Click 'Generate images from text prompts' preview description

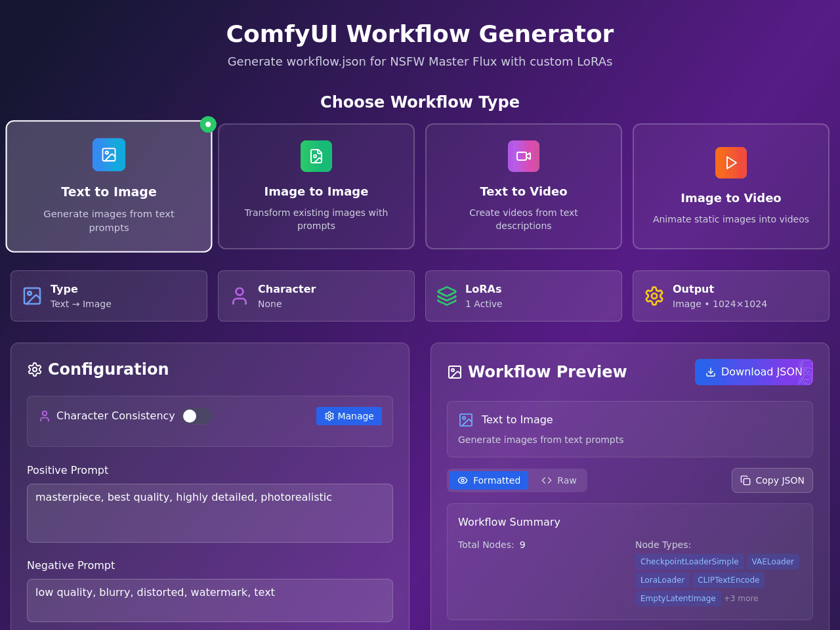[x=541, y=440]
